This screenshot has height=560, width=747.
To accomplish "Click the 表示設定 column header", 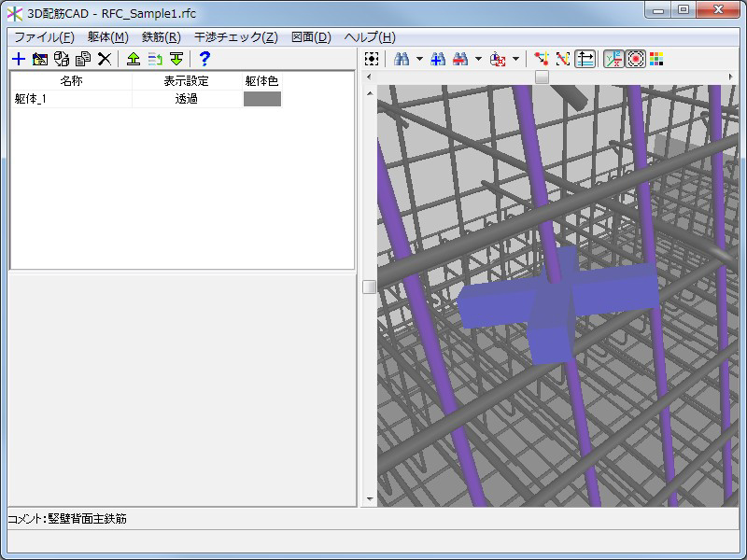I will pos(187,81).
